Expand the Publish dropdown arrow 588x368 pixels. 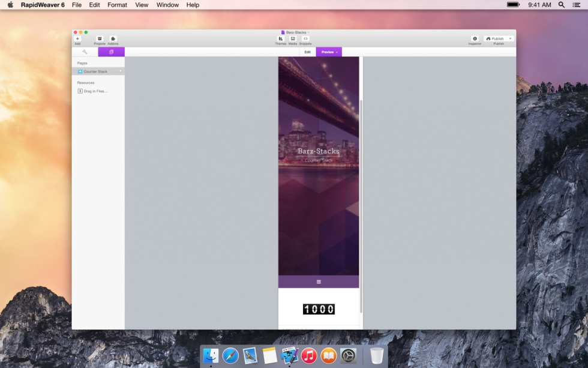(511, 38)
